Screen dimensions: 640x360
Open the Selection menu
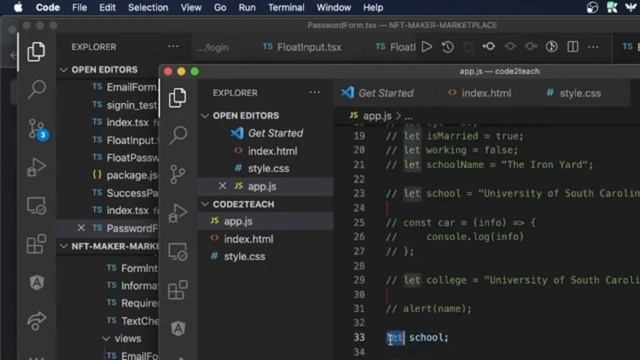coord(148,7)
